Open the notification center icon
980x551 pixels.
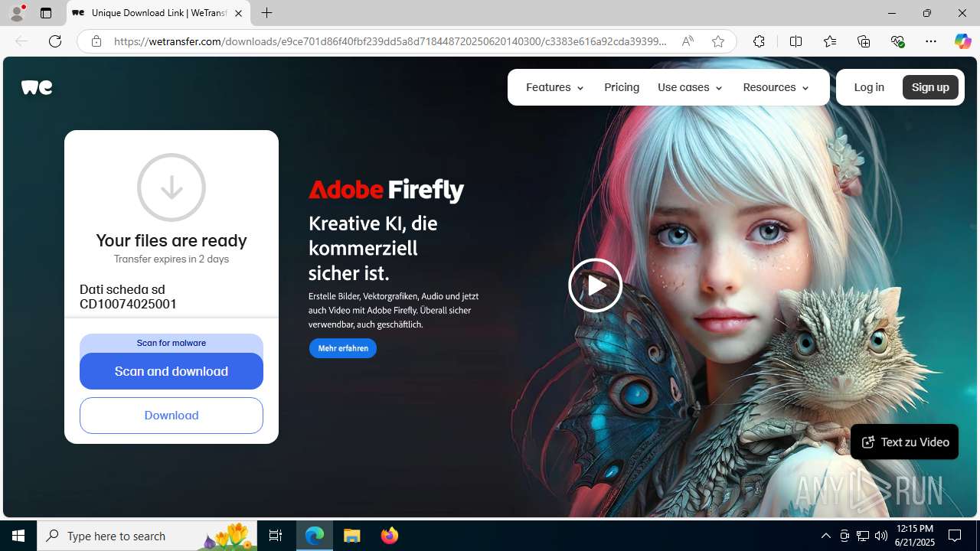955,536
